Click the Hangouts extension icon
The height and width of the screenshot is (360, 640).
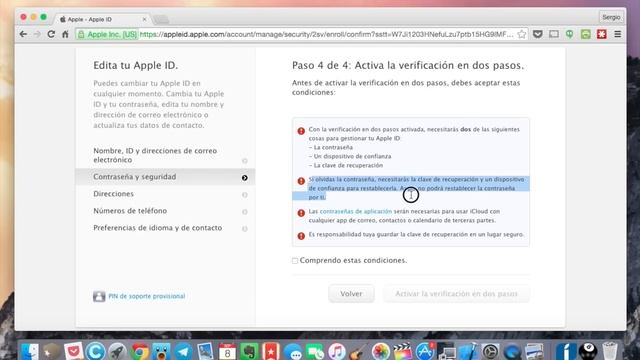569,34
